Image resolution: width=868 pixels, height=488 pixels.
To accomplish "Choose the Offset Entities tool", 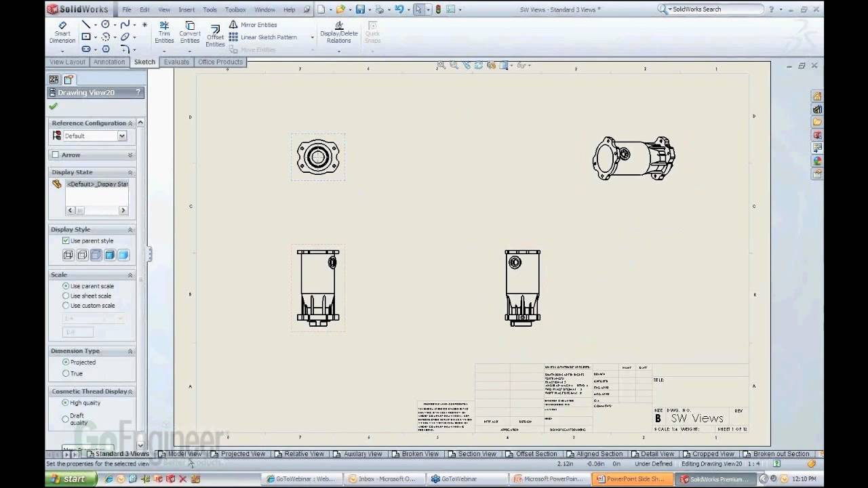I will point(215,35).
